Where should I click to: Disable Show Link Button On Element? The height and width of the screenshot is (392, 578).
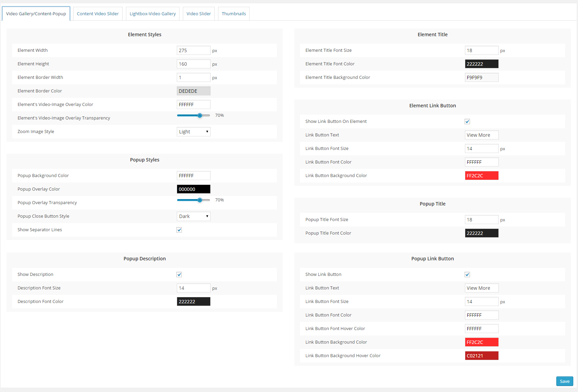point(467,122)
